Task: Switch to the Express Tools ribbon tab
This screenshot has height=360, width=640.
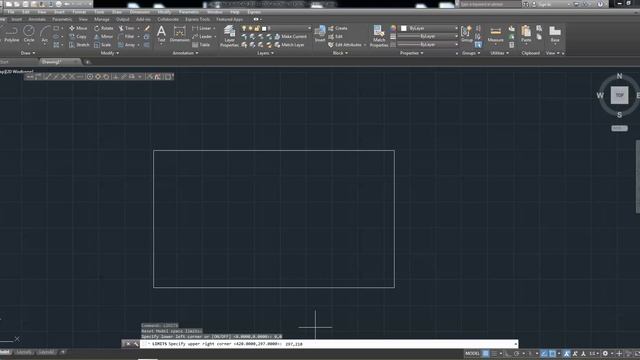Action: tap(198, 19)
